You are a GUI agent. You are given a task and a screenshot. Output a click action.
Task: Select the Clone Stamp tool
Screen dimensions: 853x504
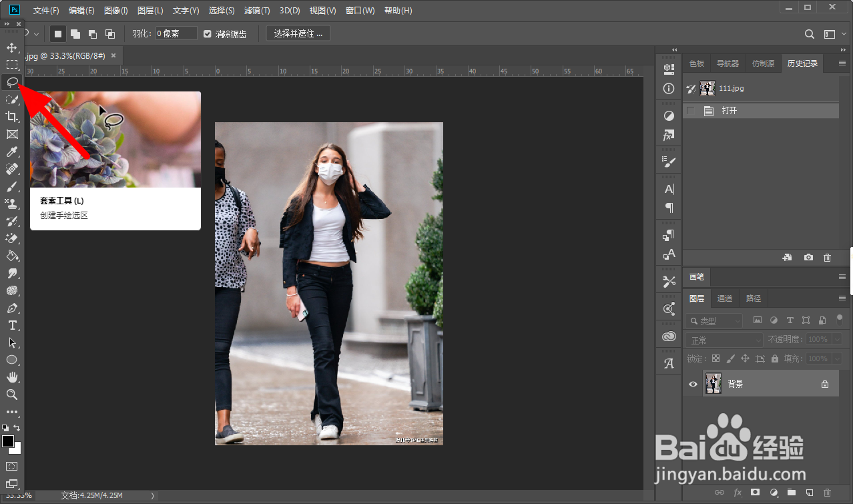click(x=11, y=204)
